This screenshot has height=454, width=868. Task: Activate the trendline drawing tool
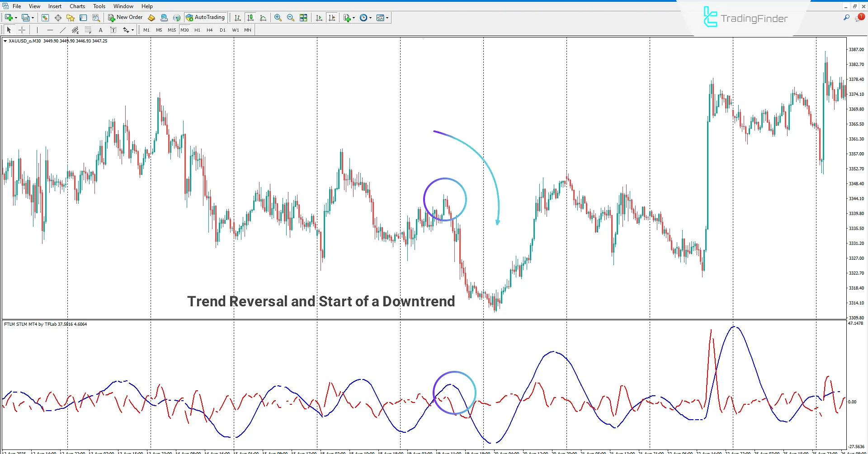click(63, 30)
